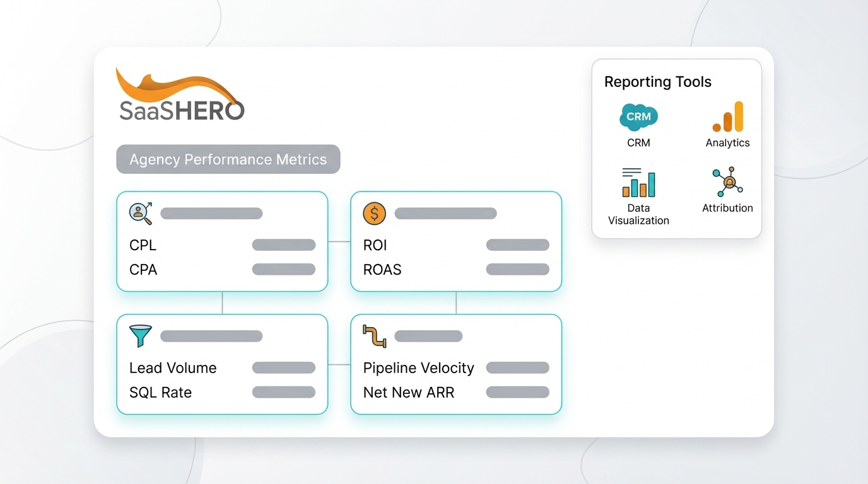Expand the Pipeline Velocity card
Screen dimensions: 868x484
pyautogui.click(x=455, y=364)
